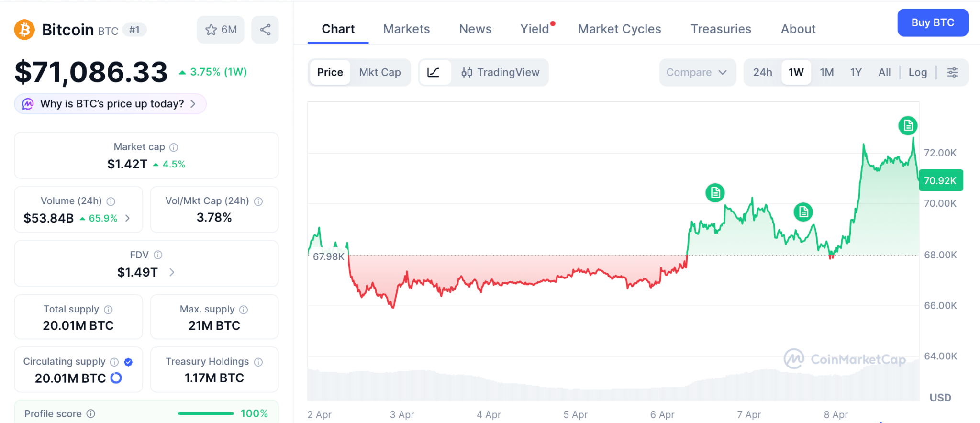Screen dimensions: 980x423
Task: Select the line chart icon
Action: (x=434, y=72)
